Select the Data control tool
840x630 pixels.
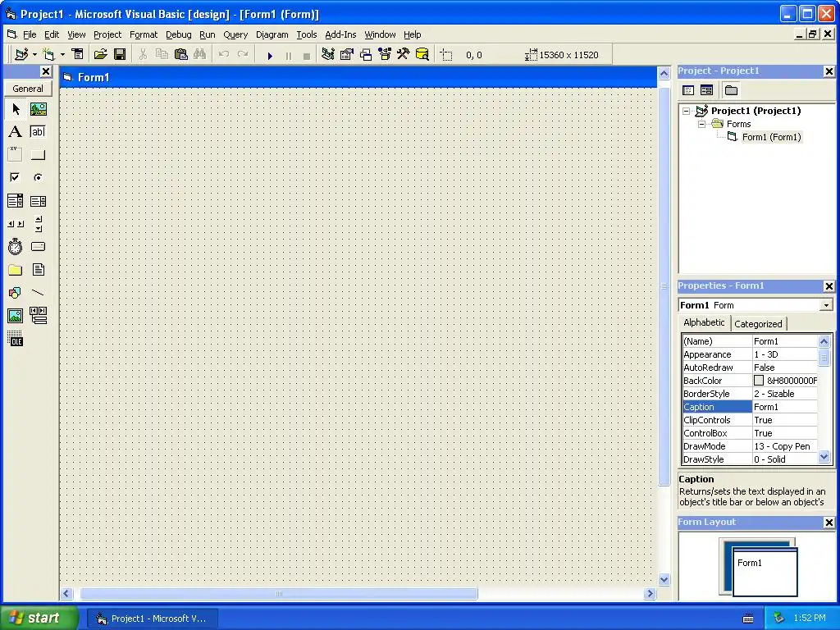(x=38, y=316)
